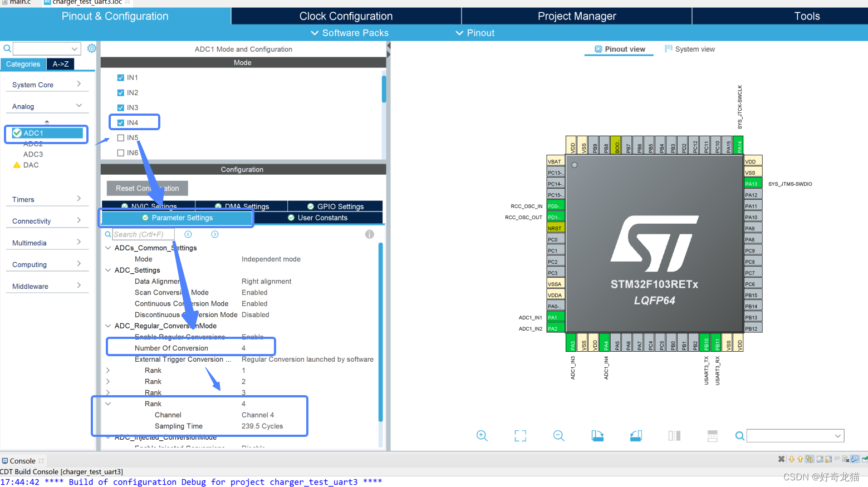The height and width of the screenshot is (487, 868).
Task: Switch to User Constants tab
Action: (318, 218)
